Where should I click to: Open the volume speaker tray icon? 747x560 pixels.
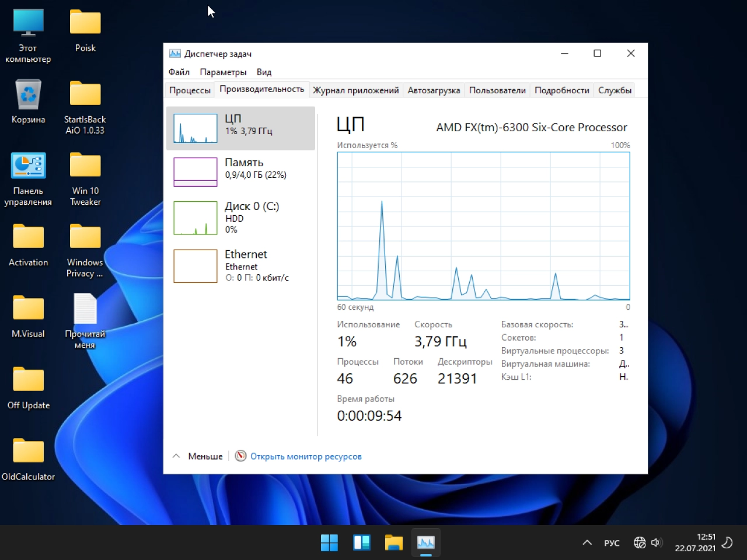coord(657,542)
